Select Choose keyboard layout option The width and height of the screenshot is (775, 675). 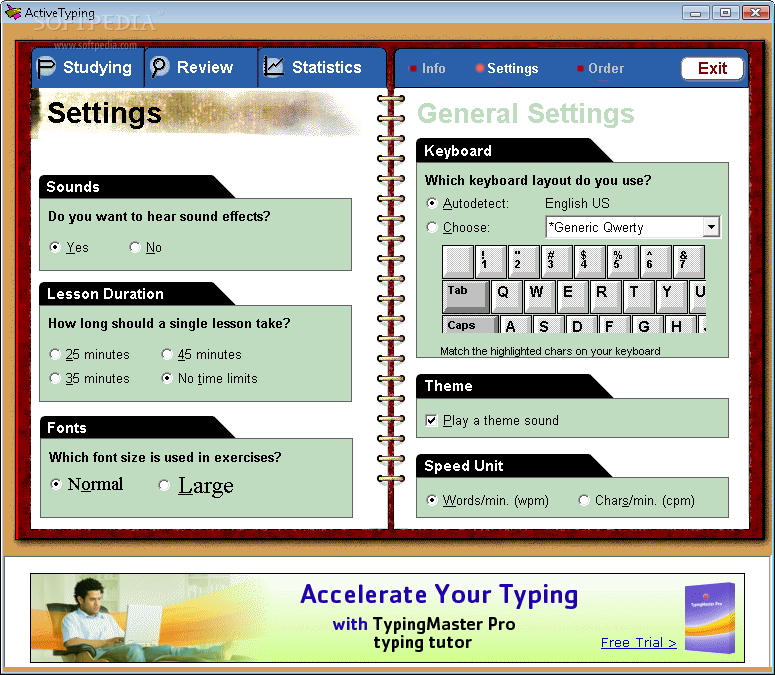tap(458, 227)
